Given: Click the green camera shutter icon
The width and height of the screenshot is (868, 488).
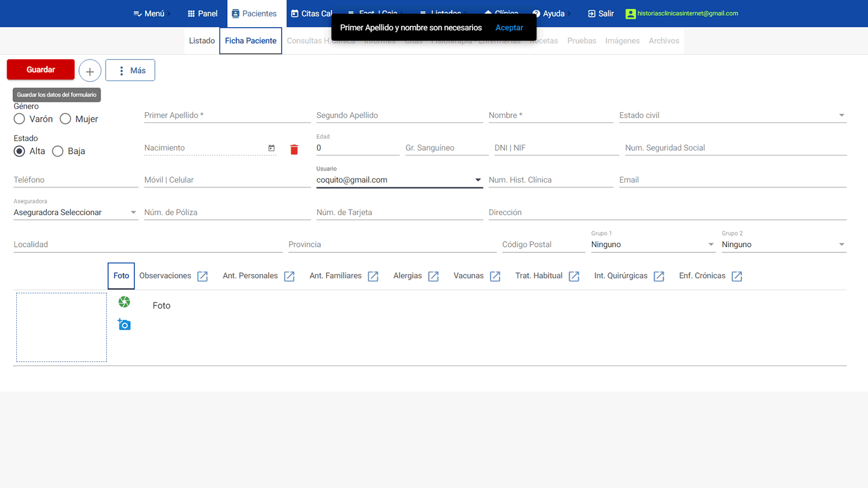Looking at the screenshot, I should coord(124,302).
